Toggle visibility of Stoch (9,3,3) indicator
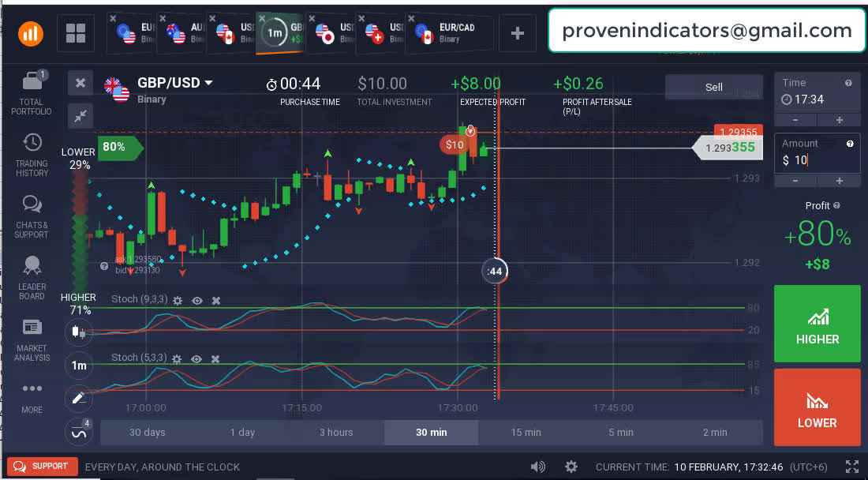 point(197,301)
